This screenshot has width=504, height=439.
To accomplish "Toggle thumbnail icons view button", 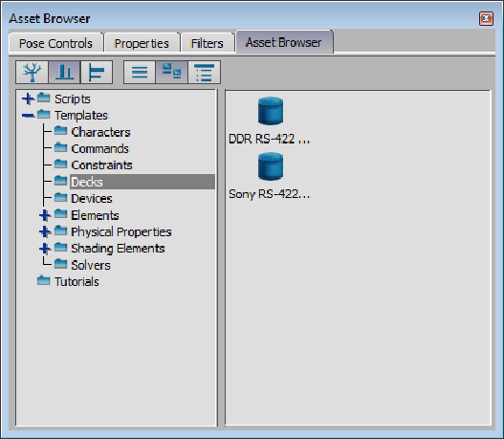I will pos(171,72).
